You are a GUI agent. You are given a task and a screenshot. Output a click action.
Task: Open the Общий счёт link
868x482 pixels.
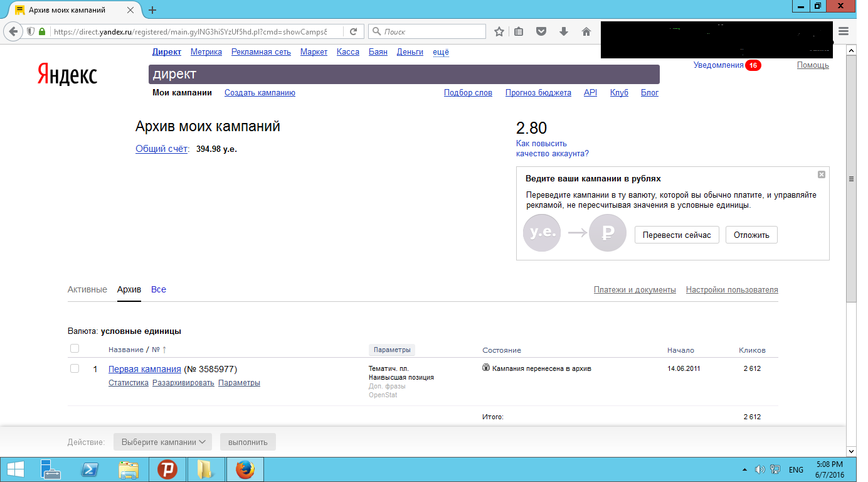(162, 149)
